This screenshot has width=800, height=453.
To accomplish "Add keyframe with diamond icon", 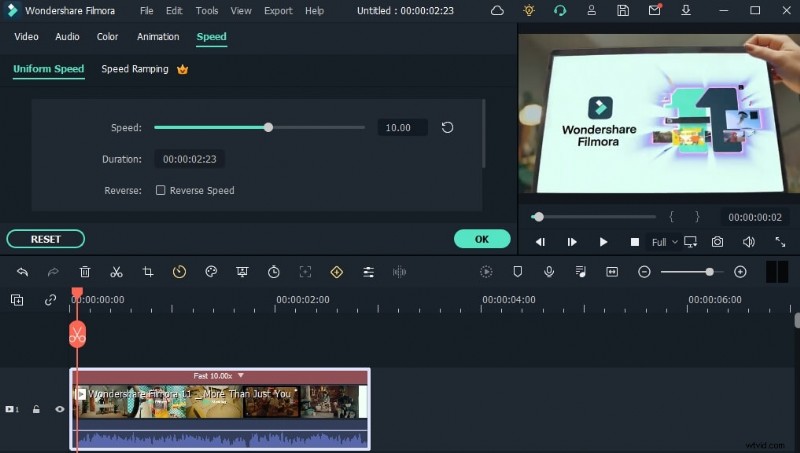I will click(337, 272).
